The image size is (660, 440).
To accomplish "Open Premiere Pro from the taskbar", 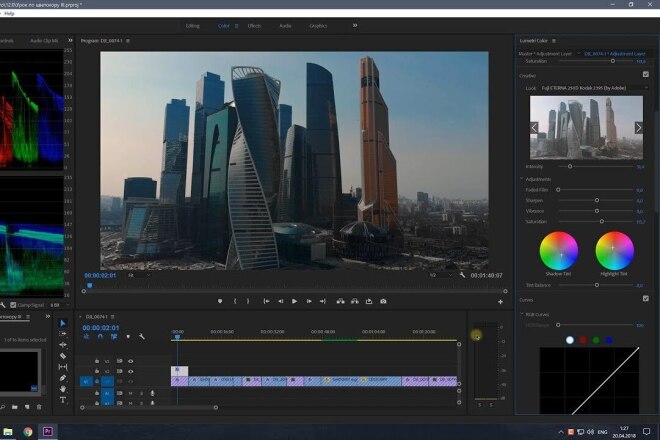I will [48, 431].
